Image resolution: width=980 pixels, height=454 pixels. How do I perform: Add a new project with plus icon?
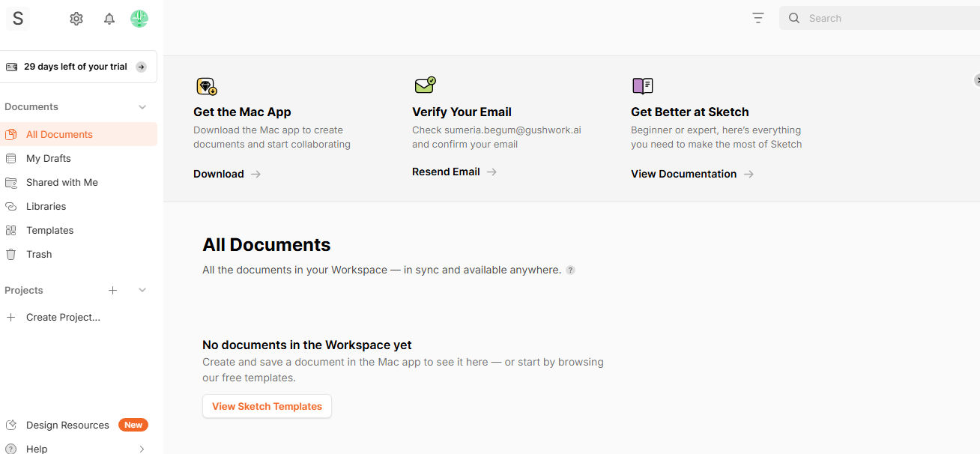[112, 291]
